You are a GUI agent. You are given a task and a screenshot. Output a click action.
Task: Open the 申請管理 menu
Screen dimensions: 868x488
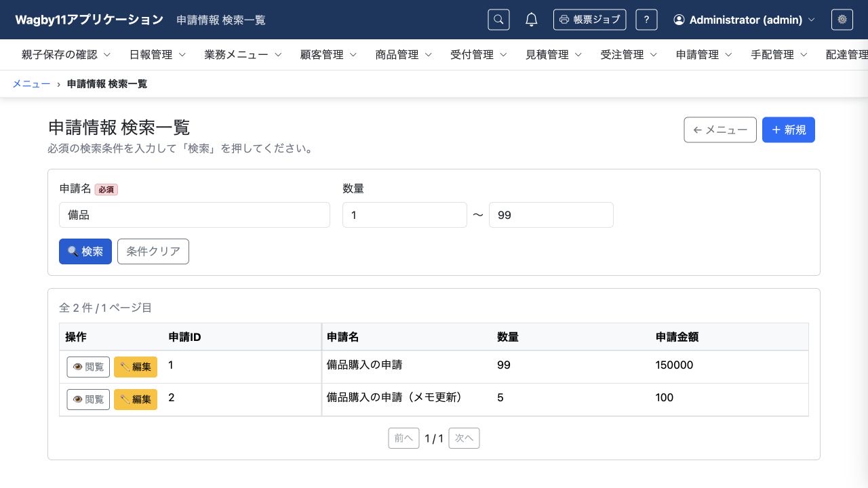[x=705, y=55]
